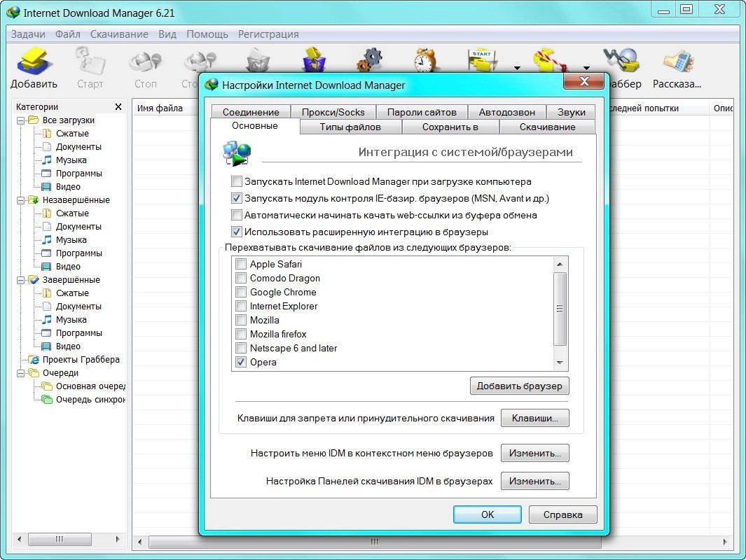
Task: Open the Скачивание menu
Action: tap(119, 34)
